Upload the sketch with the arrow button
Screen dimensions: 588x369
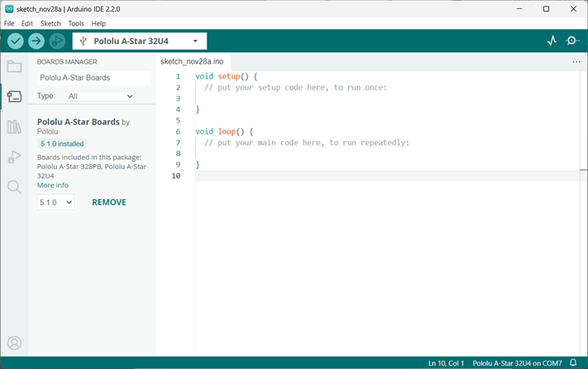(37, 41)
